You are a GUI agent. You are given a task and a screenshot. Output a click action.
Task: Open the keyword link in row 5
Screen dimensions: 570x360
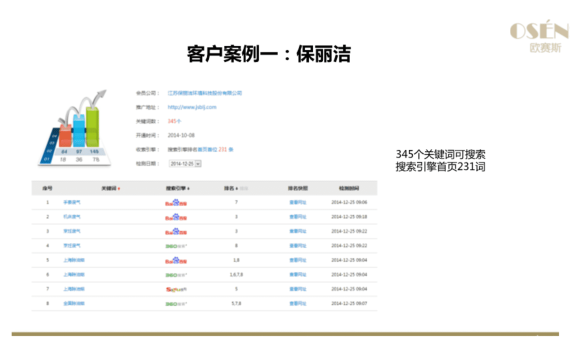[x=74, y=260]
